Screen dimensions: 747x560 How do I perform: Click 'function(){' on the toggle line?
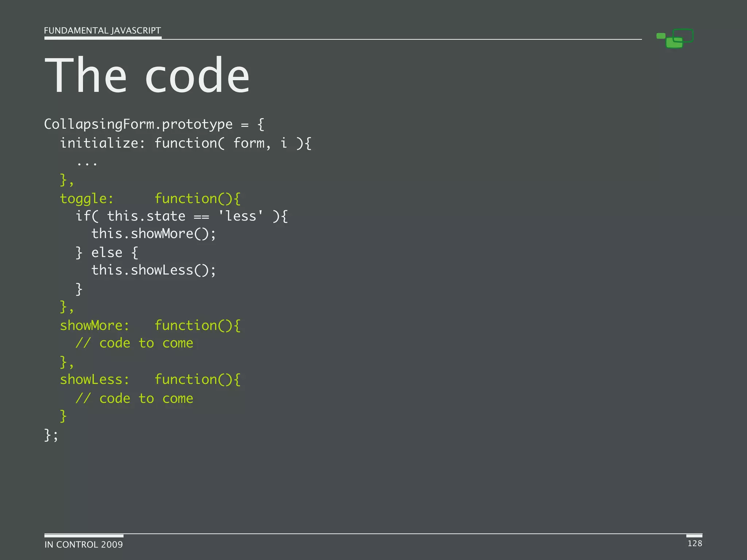click(197, 199)
